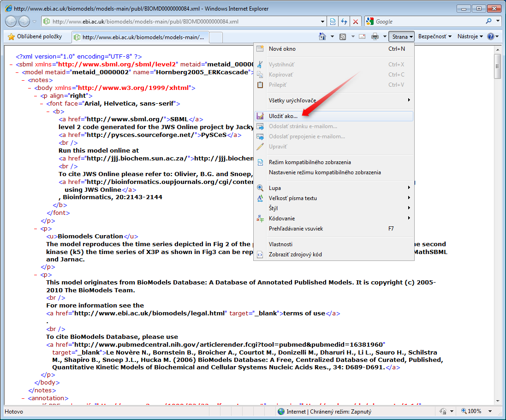Click the Lupa magnifier icon in menu
Viewport: 506px width, 420px height.
[x=260, y=188]
